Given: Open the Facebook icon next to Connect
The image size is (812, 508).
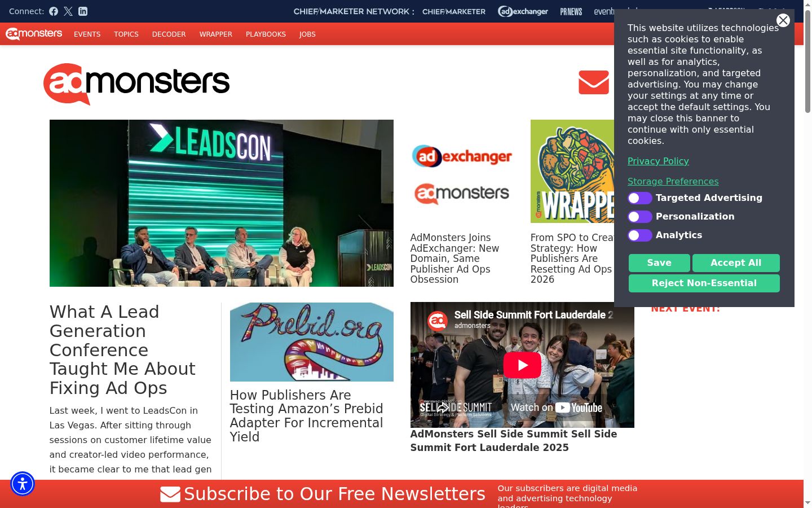Looking at the screenshot, I should tap(54, 11).
